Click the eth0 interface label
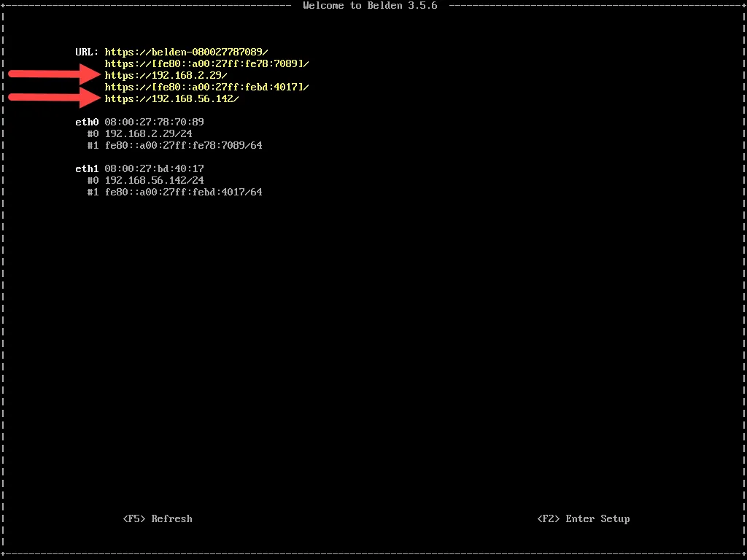Viewport: 747px width, 560px height. click(88, 122)
